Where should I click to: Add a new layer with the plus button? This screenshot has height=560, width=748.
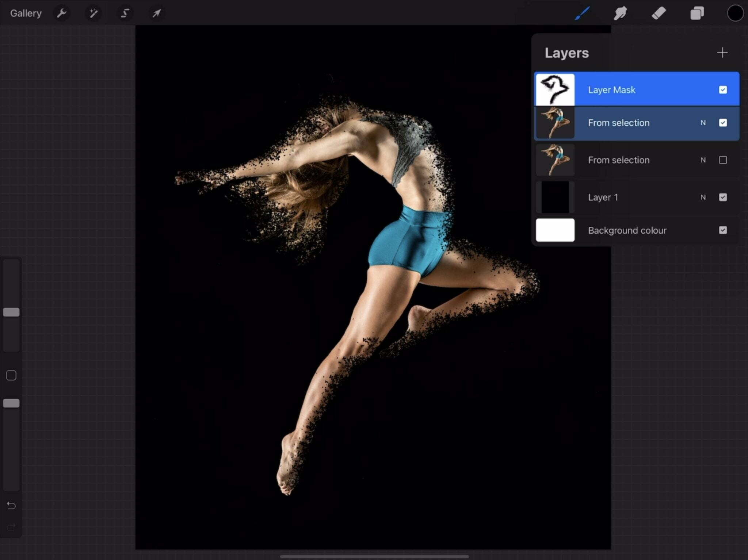click(x=722, y=53)
